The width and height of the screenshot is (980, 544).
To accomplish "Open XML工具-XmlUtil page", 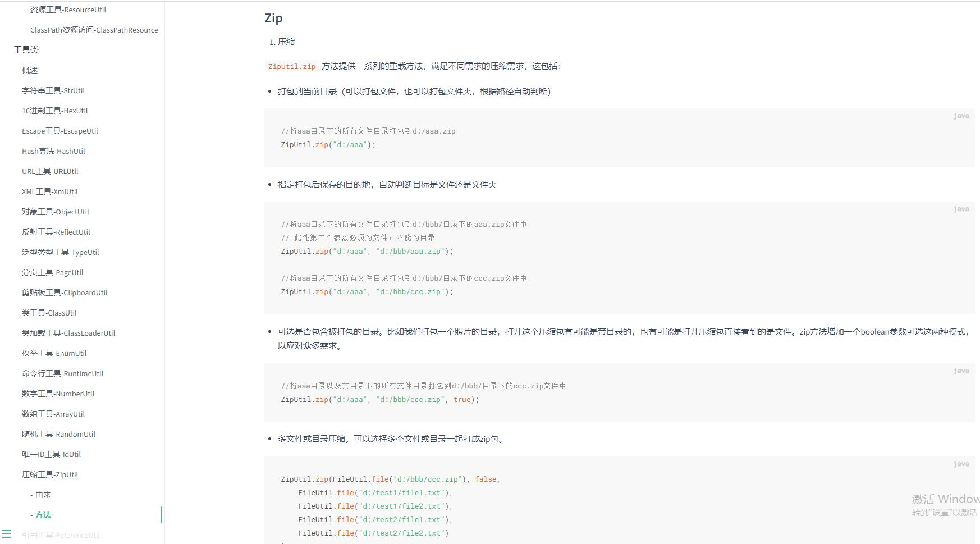I will (50, 191).
